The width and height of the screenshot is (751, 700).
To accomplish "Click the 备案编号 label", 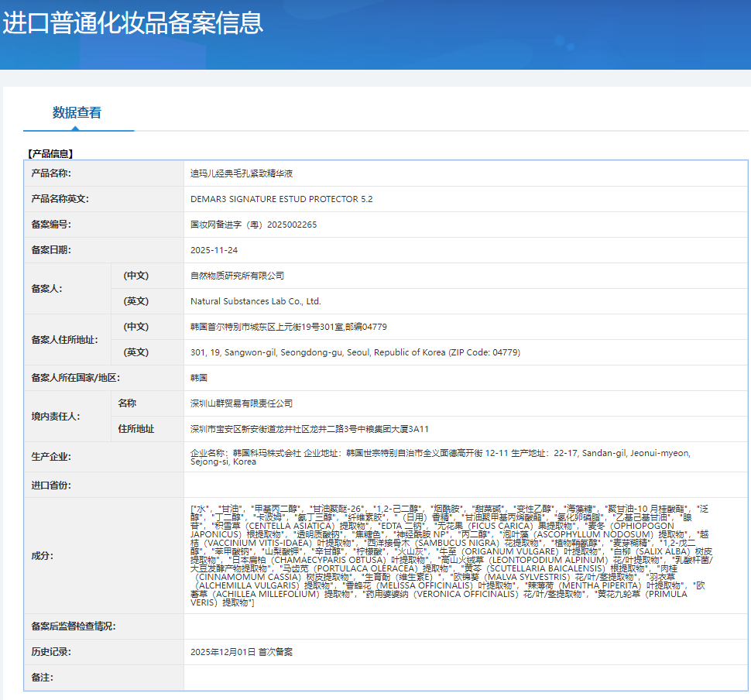I will tap(51, 225).
